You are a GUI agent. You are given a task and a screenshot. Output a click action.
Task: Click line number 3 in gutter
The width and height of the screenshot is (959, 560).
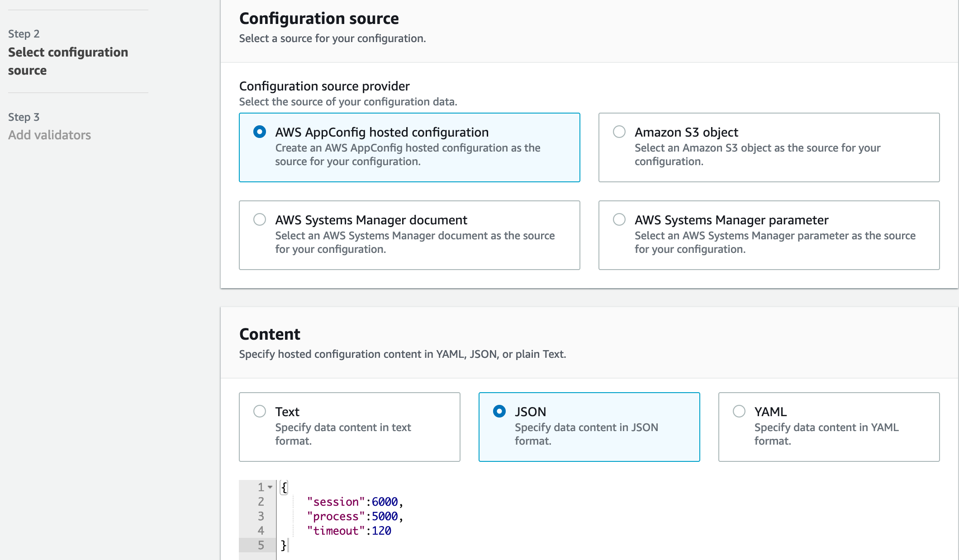261,516
